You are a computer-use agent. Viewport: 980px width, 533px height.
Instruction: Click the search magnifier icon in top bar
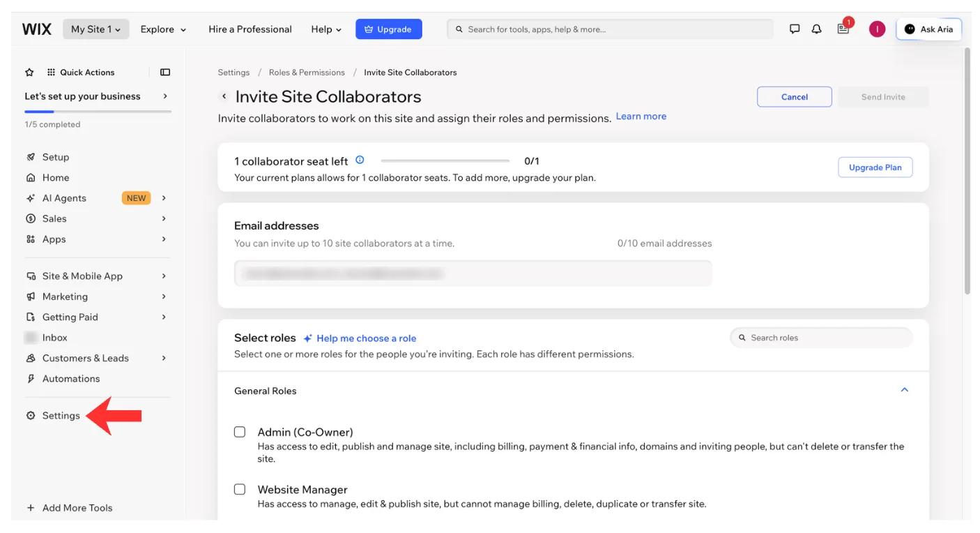tap(459, 29)
